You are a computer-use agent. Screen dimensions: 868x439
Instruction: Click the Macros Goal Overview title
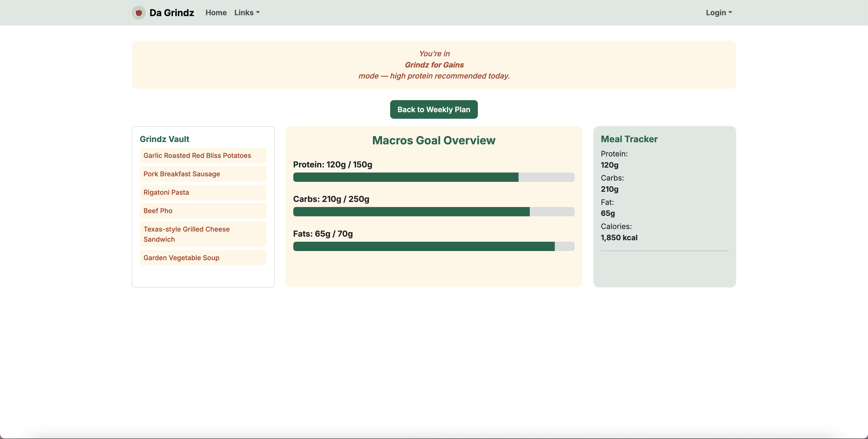(x=434, y=140)
